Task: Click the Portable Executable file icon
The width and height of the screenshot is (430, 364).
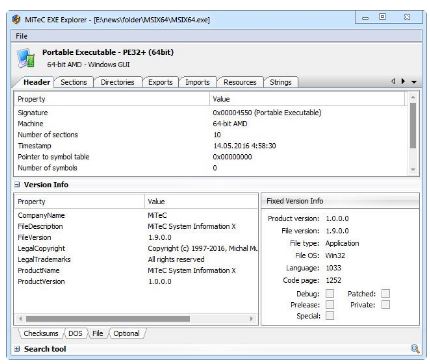Action: tap(26, 58)
